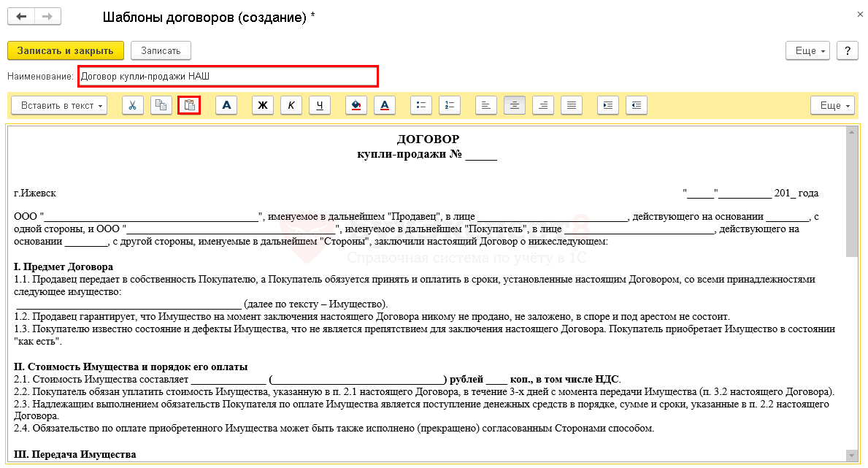The image size is (868, 468).
Task: Click the 'Наименование' input field
Action: point(227,76)
